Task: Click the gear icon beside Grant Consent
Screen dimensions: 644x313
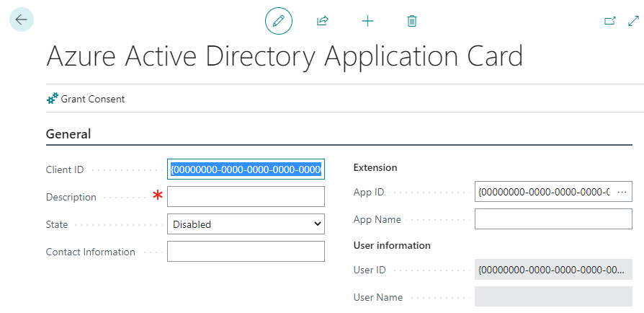Action: click(x=52, y=99)
